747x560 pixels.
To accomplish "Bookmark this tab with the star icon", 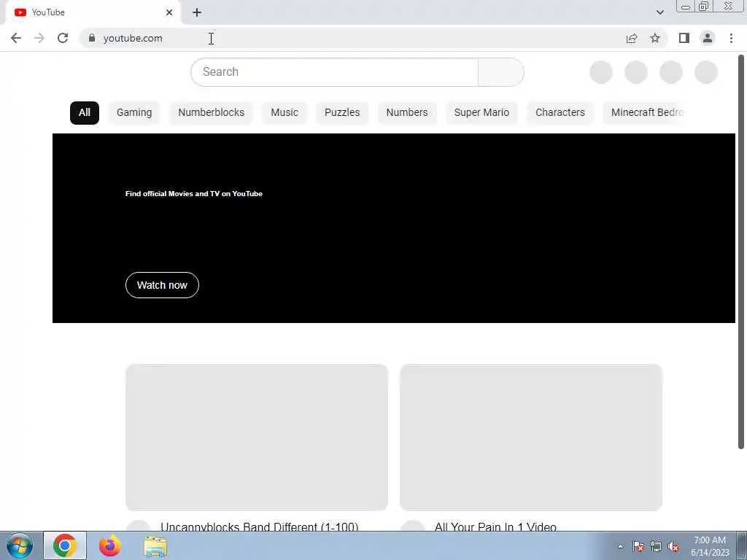I will [655, 38].
